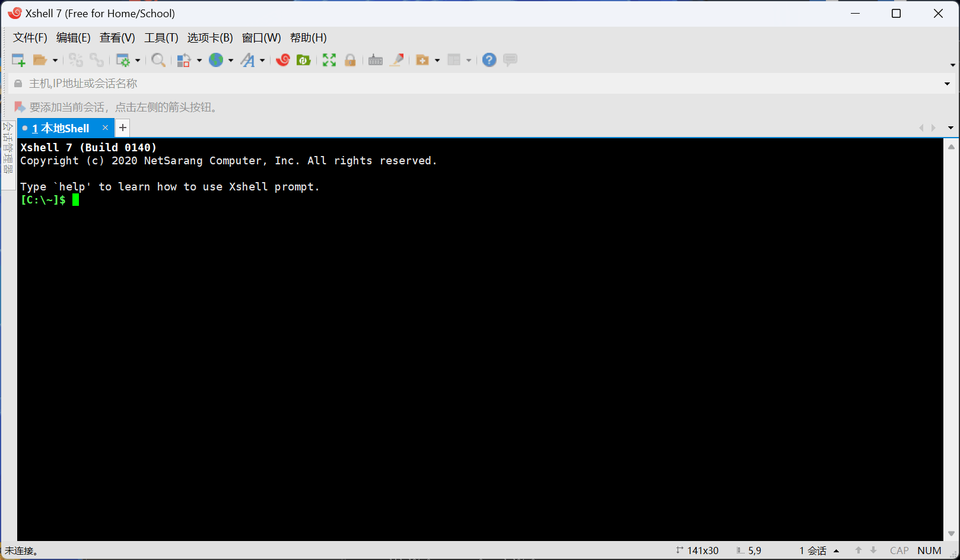
Task: Maximize the Xshell window
Action: [x=897, y=13]
